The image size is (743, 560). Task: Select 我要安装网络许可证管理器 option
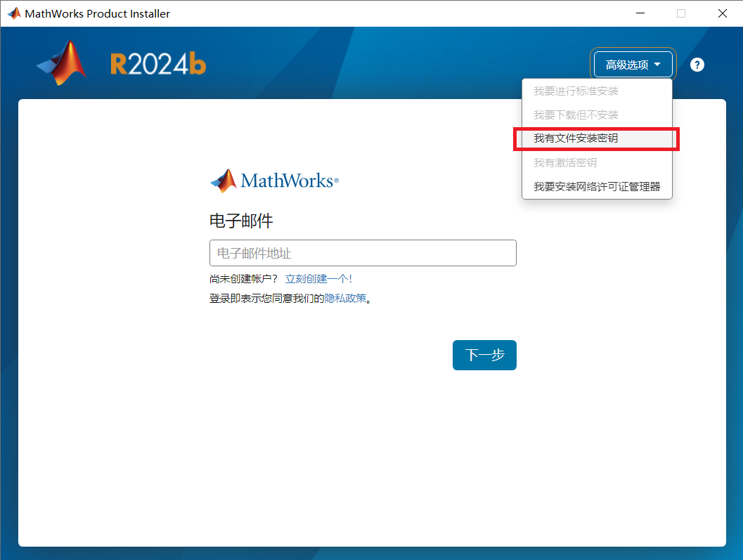[597, 187]
